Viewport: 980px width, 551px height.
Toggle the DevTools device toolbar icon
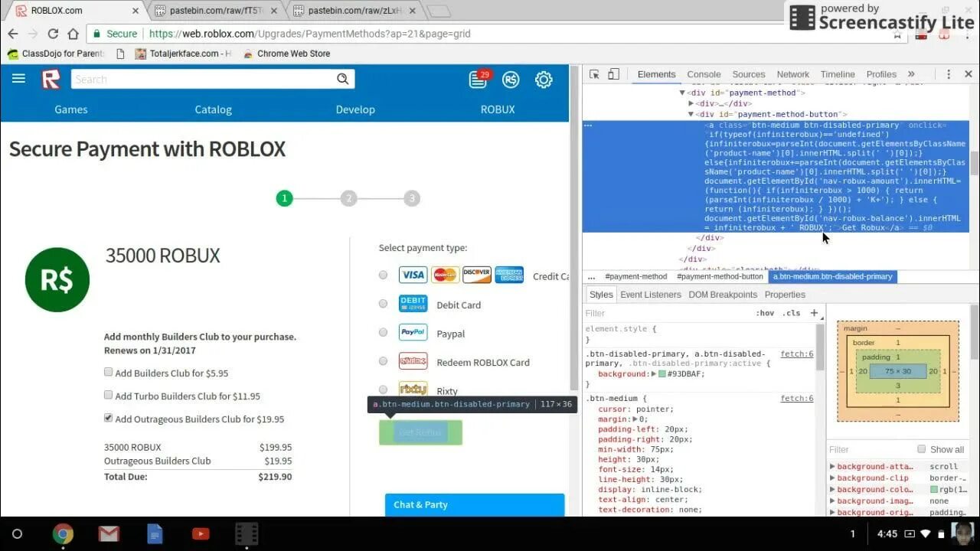coord(613,74)
